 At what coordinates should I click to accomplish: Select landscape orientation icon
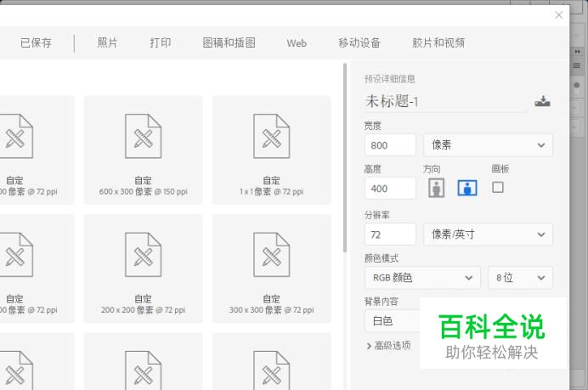tap(467, 188)
